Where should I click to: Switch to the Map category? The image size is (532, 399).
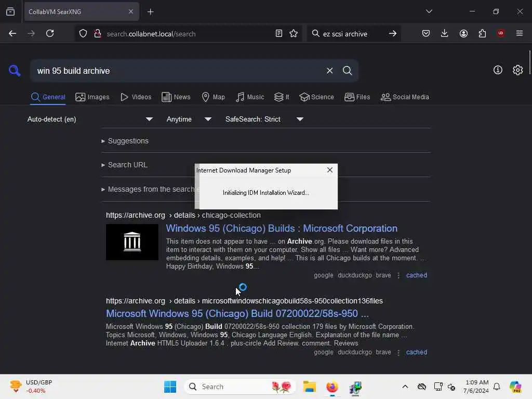(x=214, y=97)
